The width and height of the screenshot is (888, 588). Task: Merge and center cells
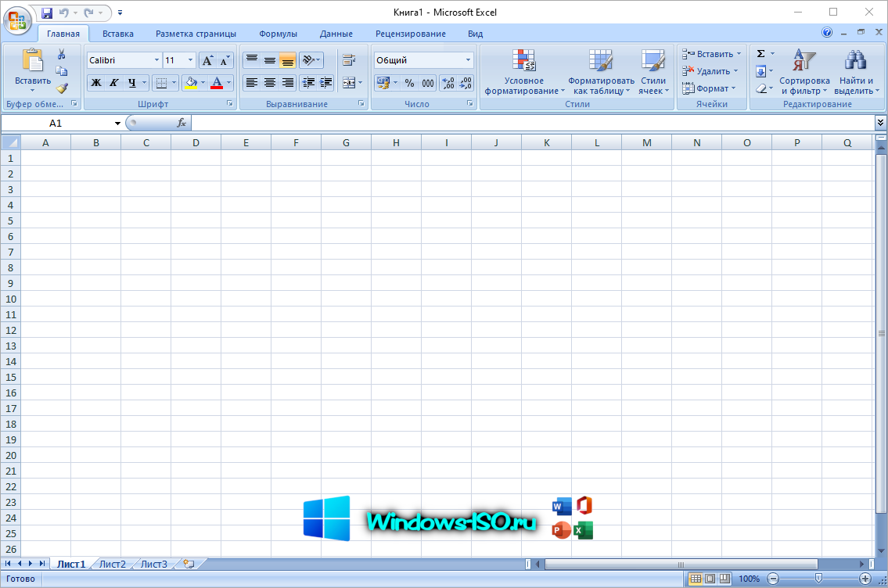pos(349,83)
